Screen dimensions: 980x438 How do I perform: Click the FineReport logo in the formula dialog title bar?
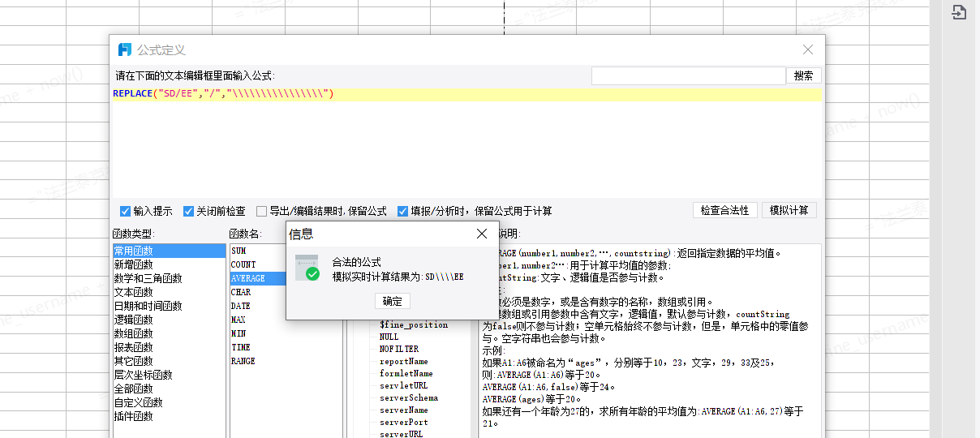[125, 50]
